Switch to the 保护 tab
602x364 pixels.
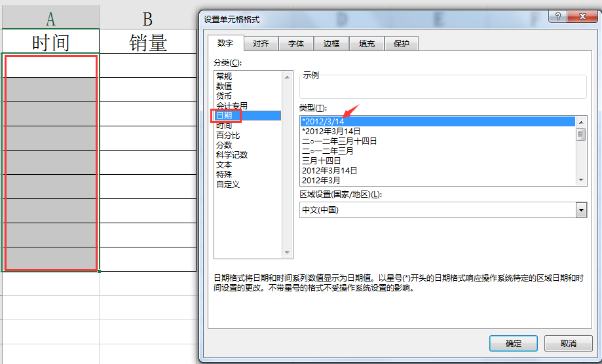(401, 44)
